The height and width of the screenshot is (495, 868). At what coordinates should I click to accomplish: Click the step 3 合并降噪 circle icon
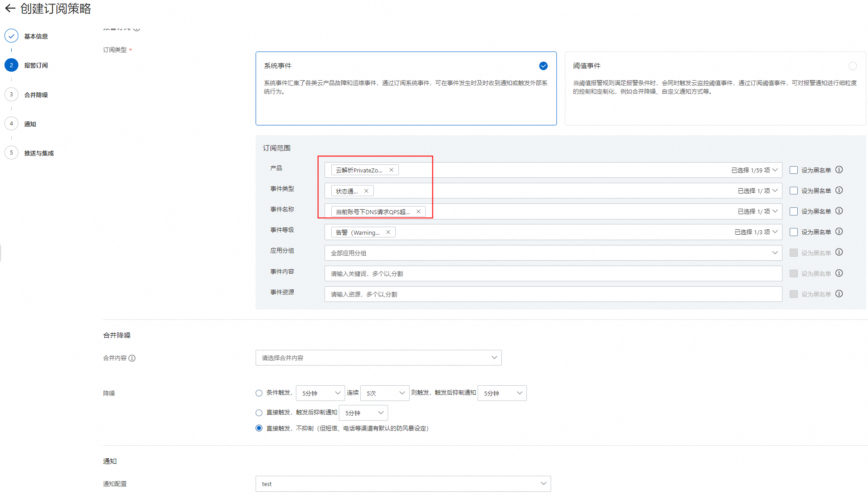[11, 95]
